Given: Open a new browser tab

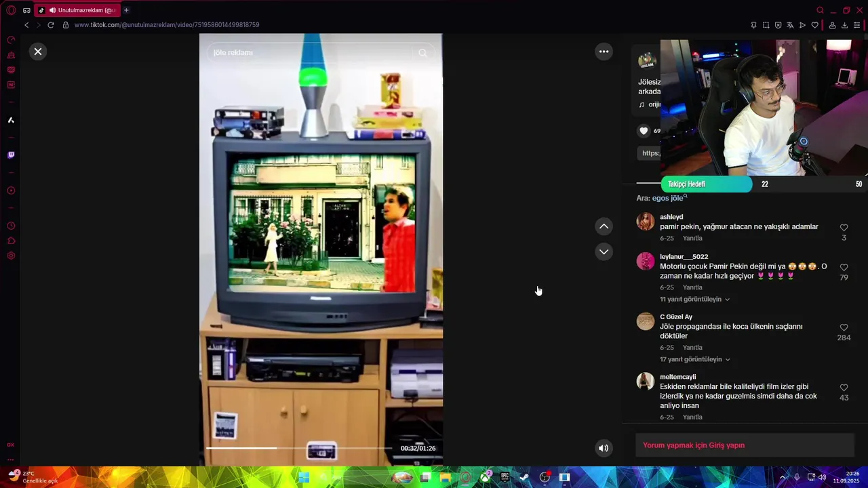Looking at the screenshot, I should pos(126,10).
